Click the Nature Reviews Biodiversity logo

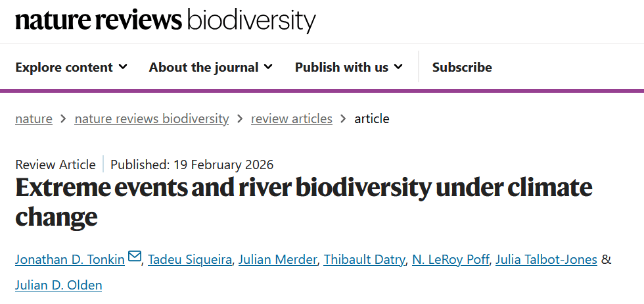click(165, 20)
